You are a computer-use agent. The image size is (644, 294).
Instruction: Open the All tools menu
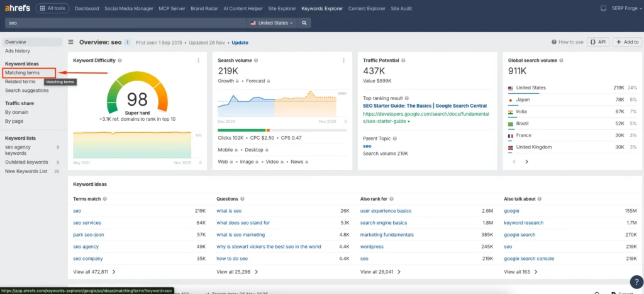(53, 8)
